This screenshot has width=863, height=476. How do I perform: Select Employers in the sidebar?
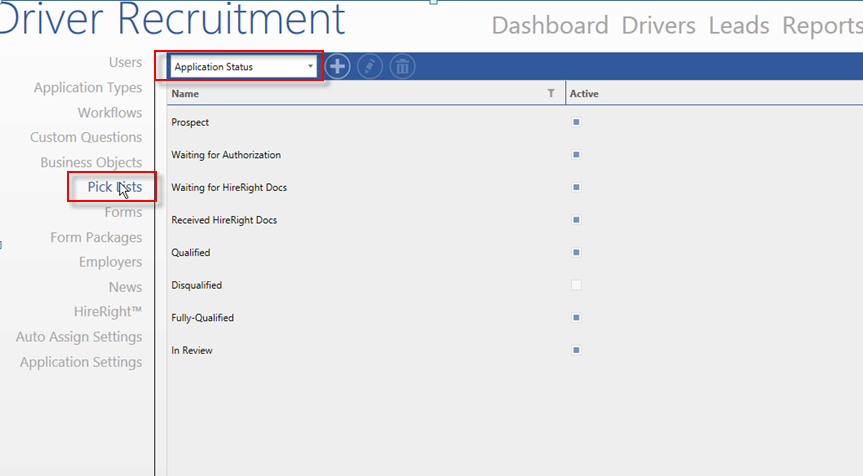[110, 262]
